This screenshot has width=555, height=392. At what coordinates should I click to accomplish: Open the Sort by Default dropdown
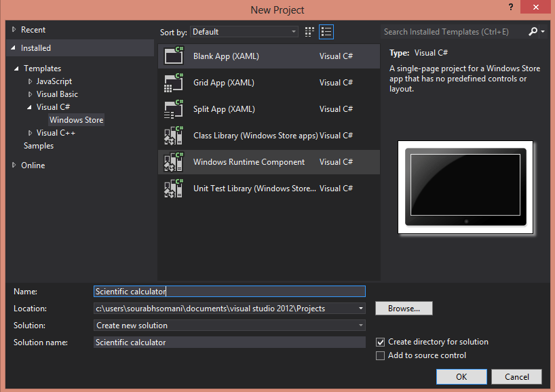tap(244, 32)
